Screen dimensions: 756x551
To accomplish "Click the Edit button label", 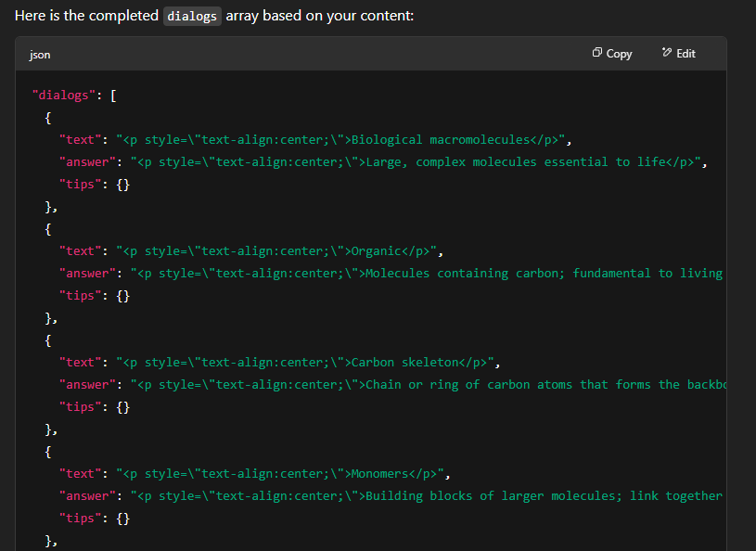I will [686, 54].
